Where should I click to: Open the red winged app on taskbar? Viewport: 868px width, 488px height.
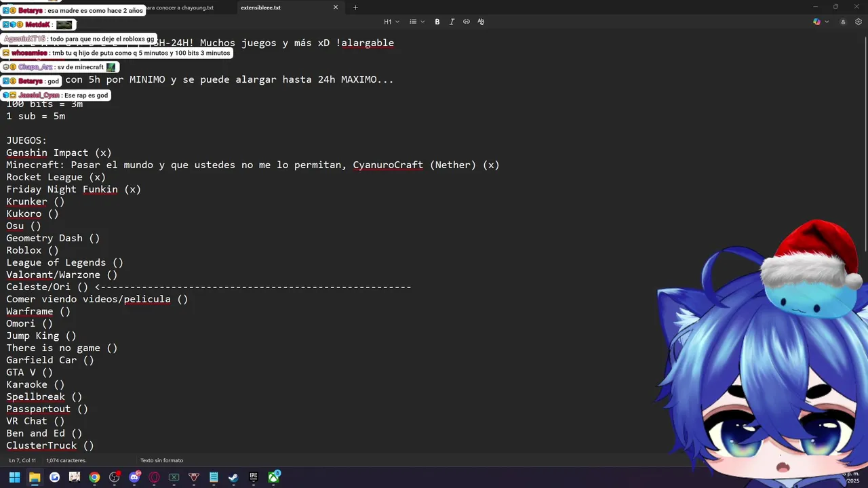(x=194, y=477)
